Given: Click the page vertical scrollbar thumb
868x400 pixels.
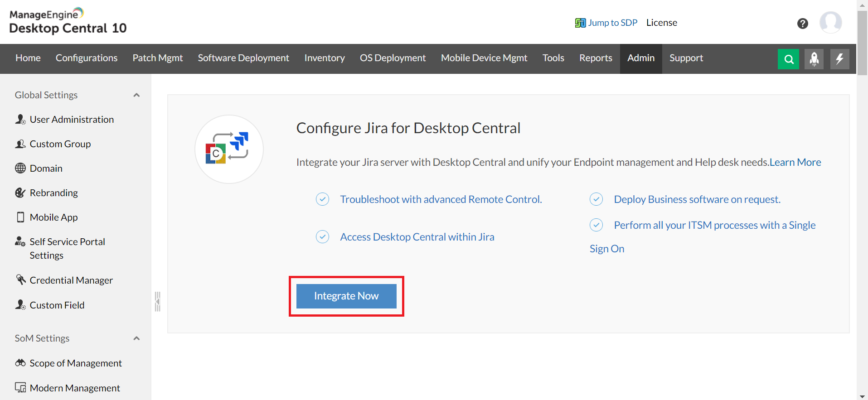Looking at the screenshot, I should [862, 43].
